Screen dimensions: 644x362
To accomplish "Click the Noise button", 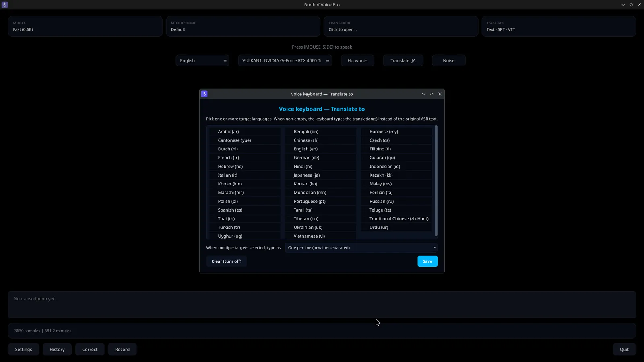I will pyautogui.click(x=449, y=60).
